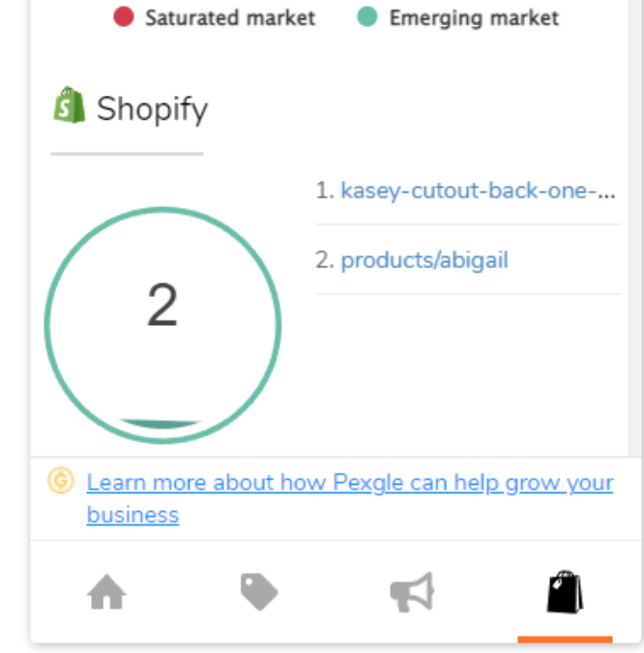Click the Shopify section heading
The width and height of the screenshot is (644, 653).
[x=152, y=108]
